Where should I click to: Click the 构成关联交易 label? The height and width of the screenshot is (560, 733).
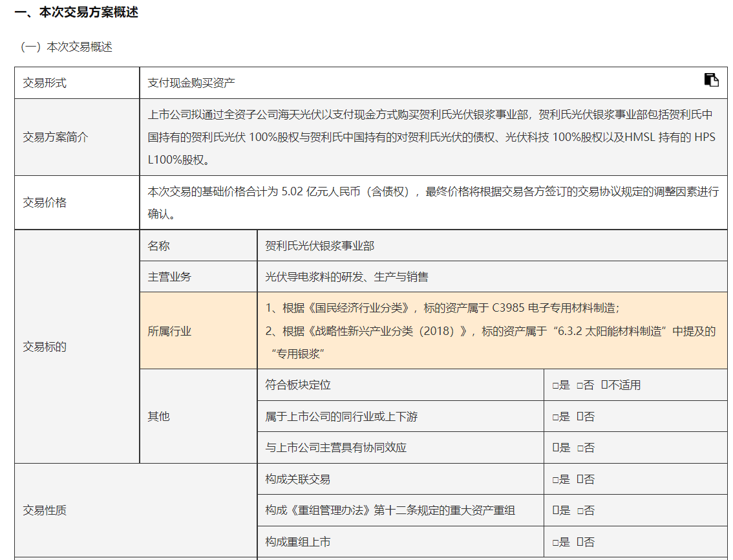pyautogui.click(x=298, y=479)
